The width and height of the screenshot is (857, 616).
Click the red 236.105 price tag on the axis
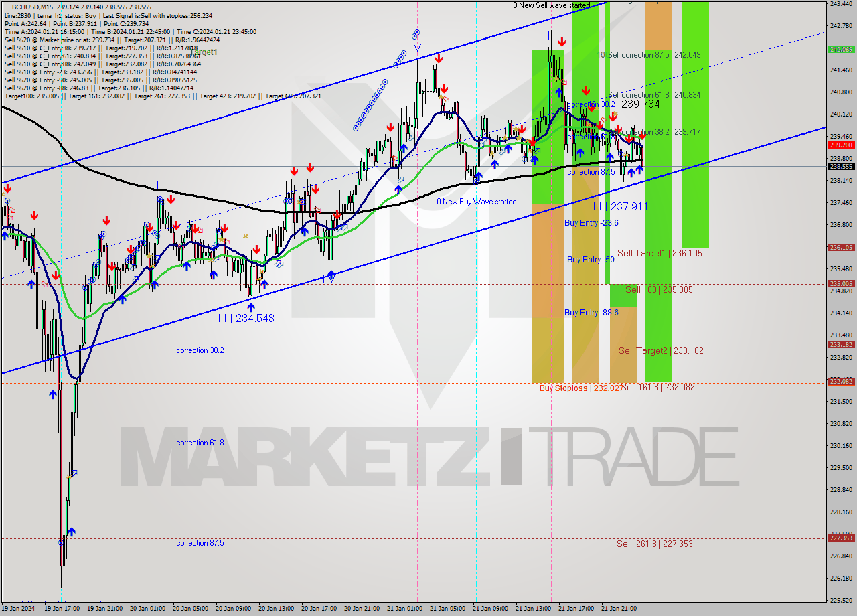point(841,247)
